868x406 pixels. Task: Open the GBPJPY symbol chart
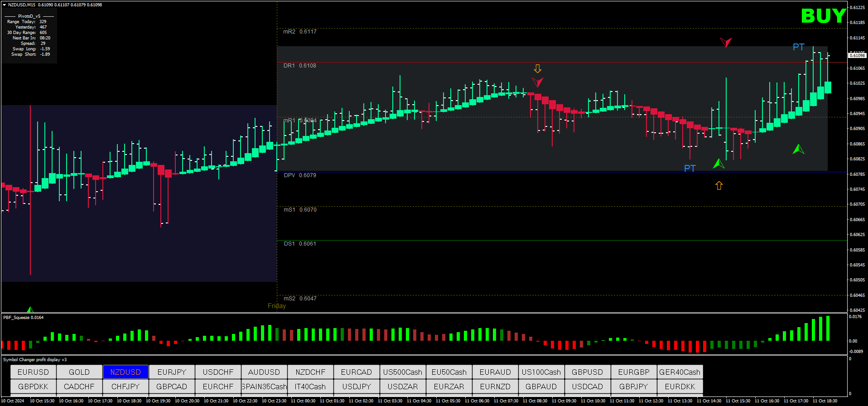tap(633, 387)
